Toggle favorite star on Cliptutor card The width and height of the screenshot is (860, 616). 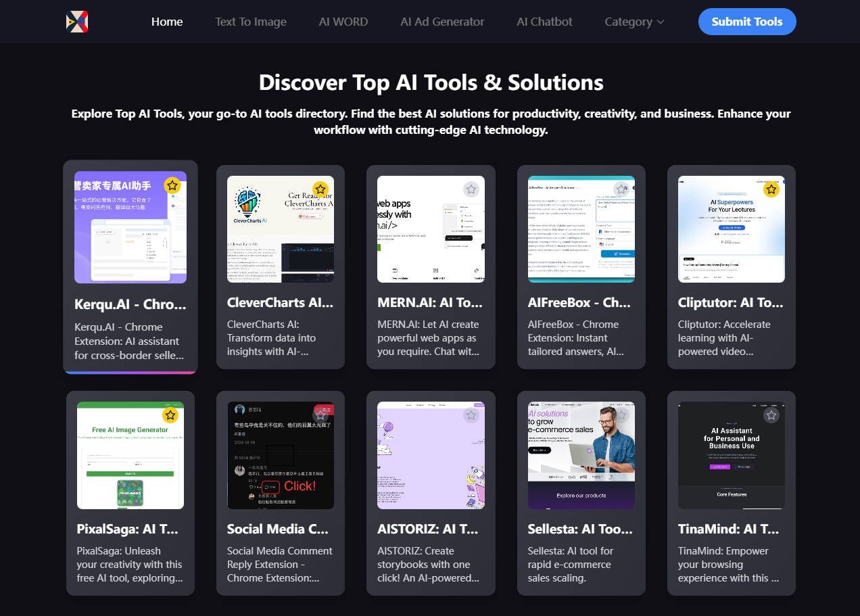(771, 189)
